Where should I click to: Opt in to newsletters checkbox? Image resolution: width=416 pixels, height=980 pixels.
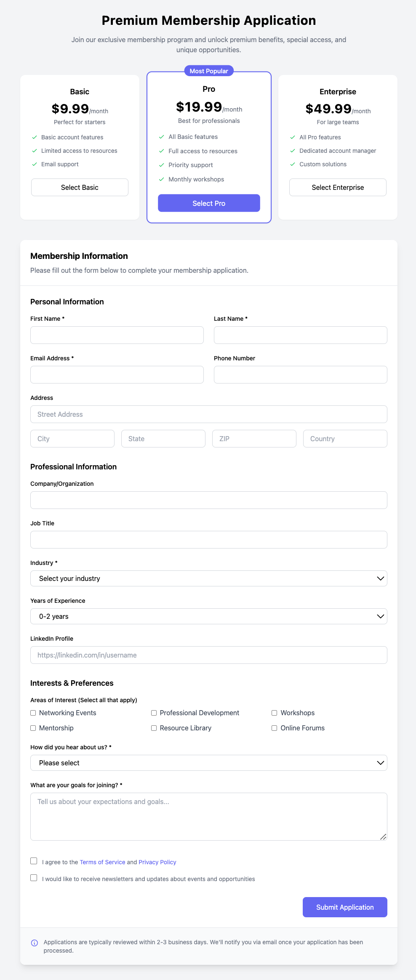coord(34,878)
